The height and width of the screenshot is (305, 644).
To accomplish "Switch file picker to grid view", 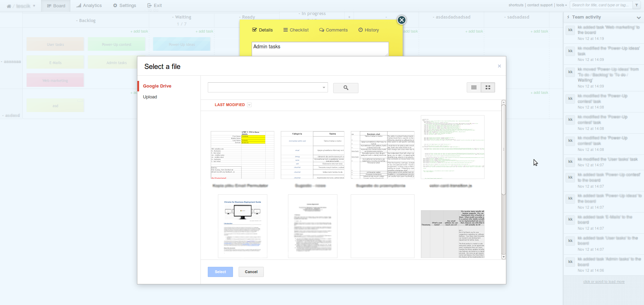I will pos(488,88).
